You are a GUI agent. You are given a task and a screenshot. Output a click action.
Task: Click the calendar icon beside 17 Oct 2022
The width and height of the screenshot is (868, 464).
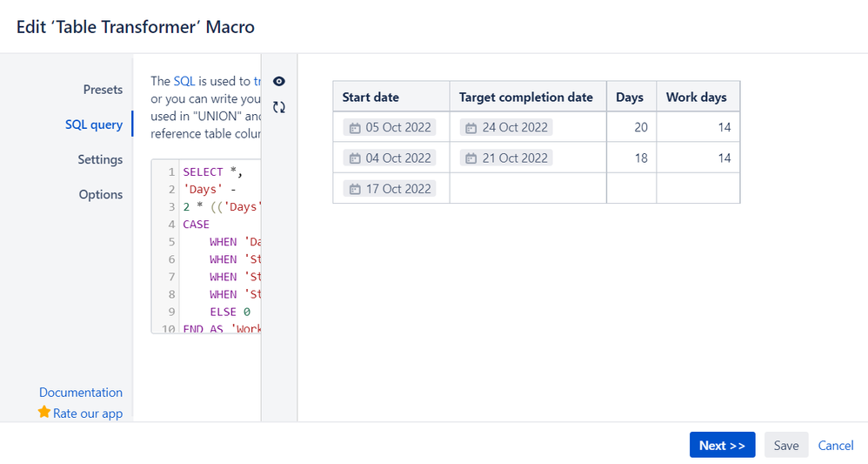(355, 189)
